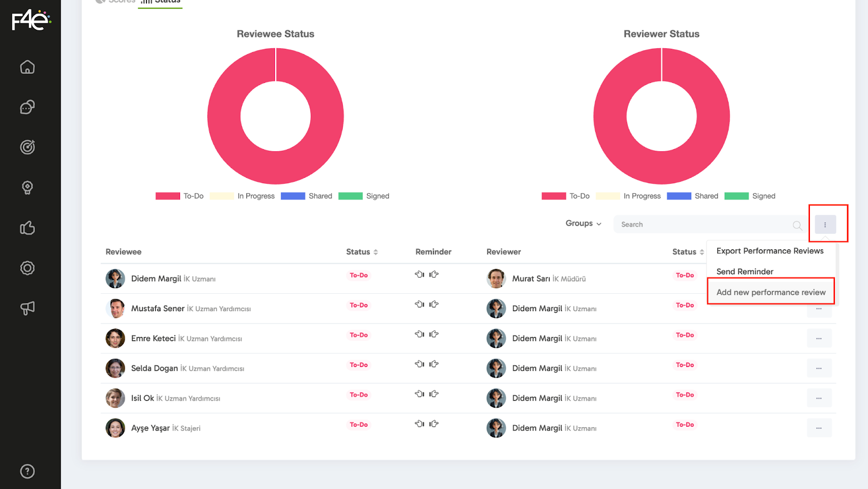Open the help question mark icon

[x=27, y=471]
